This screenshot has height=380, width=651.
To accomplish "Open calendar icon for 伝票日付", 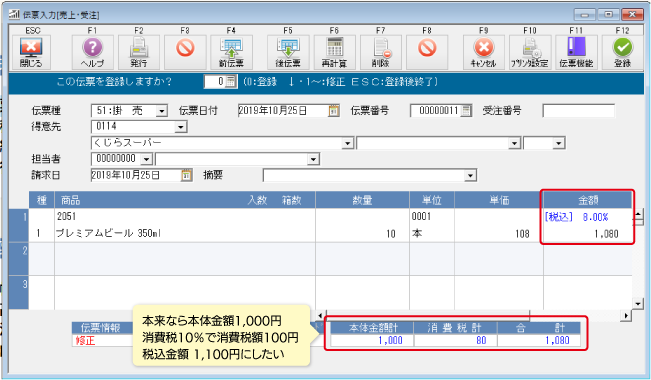I will tap(333, 111).
